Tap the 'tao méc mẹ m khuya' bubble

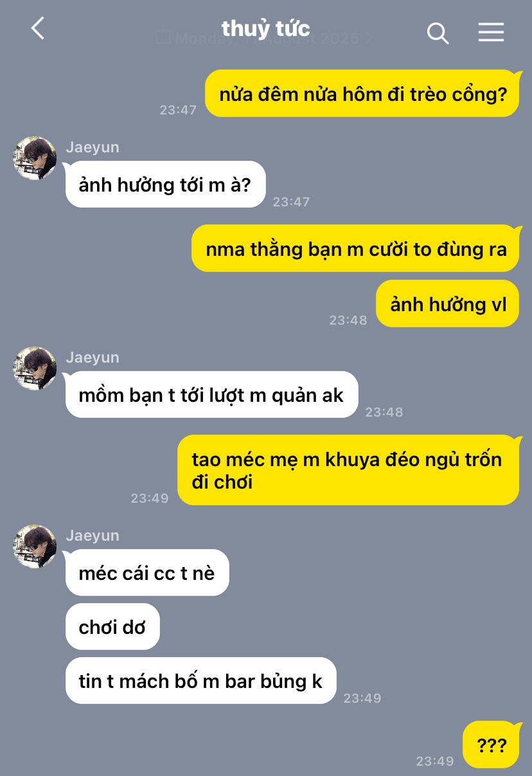coord(348,470)
